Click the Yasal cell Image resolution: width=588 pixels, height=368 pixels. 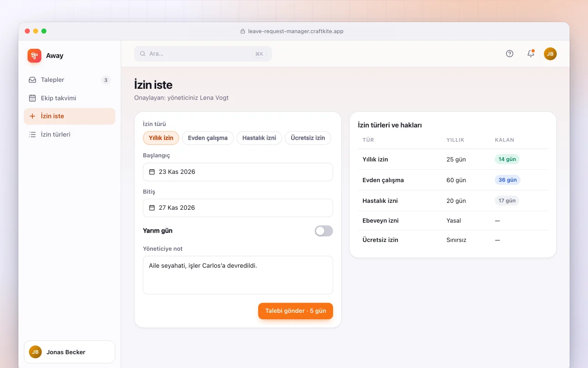(454, 220)
